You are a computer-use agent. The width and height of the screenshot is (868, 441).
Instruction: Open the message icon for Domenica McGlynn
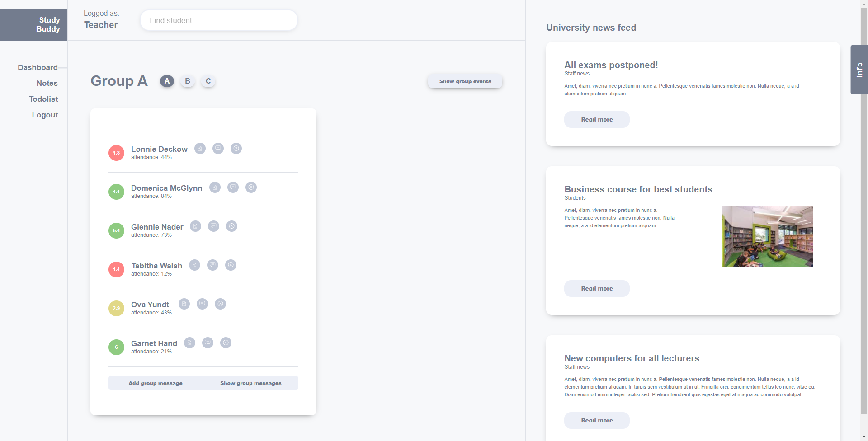pos(233,188)
